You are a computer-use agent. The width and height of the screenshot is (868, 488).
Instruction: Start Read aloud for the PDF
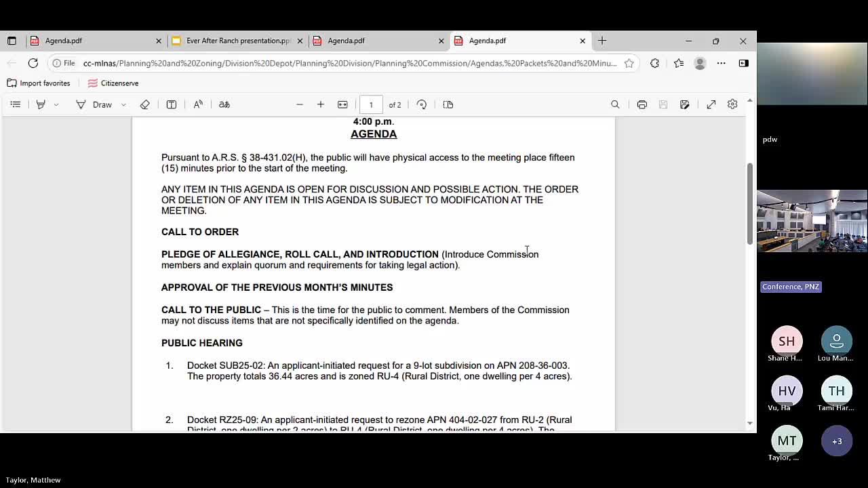pos(198,104)
